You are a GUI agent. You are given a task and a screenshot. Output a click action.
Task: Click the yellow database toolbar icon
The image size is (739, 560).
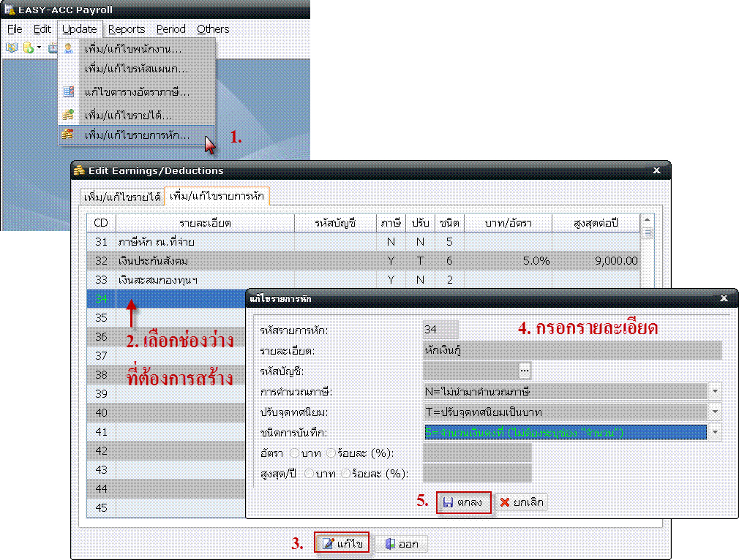[28, 48]
